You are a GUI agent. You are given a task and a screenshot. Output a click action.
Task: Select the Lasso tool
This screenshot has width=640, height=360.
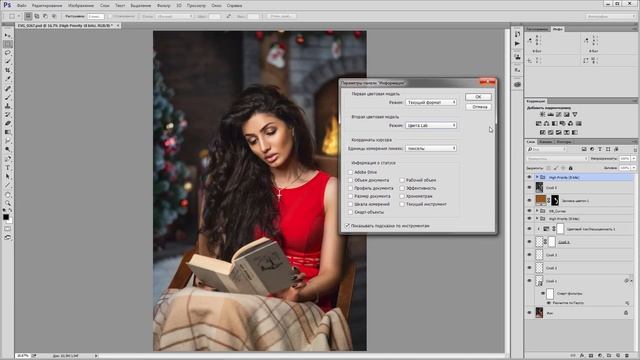8,53
